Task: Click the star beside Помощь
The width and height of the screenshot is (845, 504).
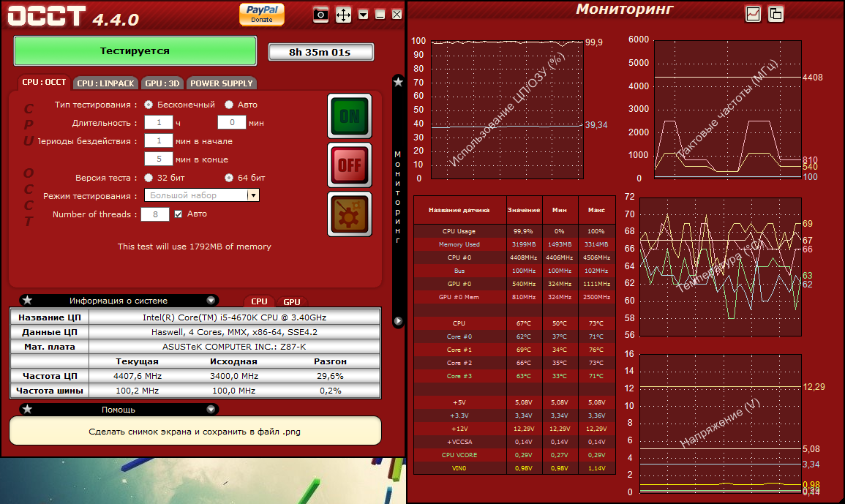Action: (x=28, y=409)
